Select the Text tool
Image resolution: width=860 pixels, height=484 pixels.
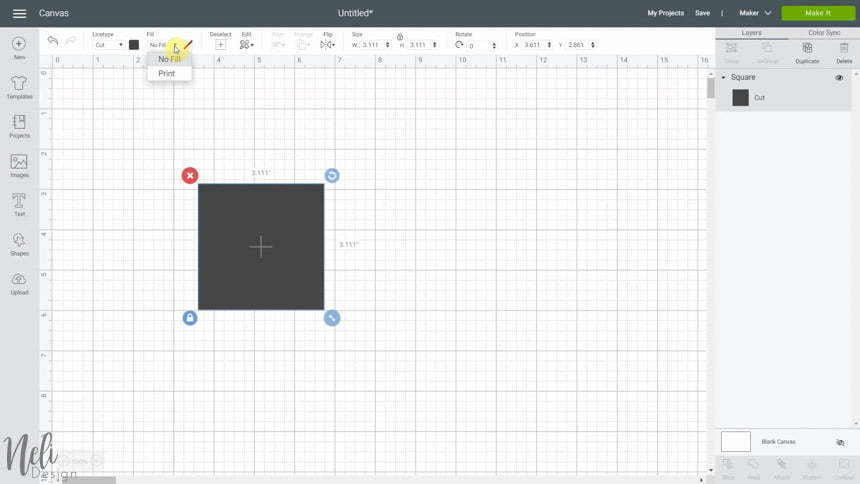click(x=19, y=201)
